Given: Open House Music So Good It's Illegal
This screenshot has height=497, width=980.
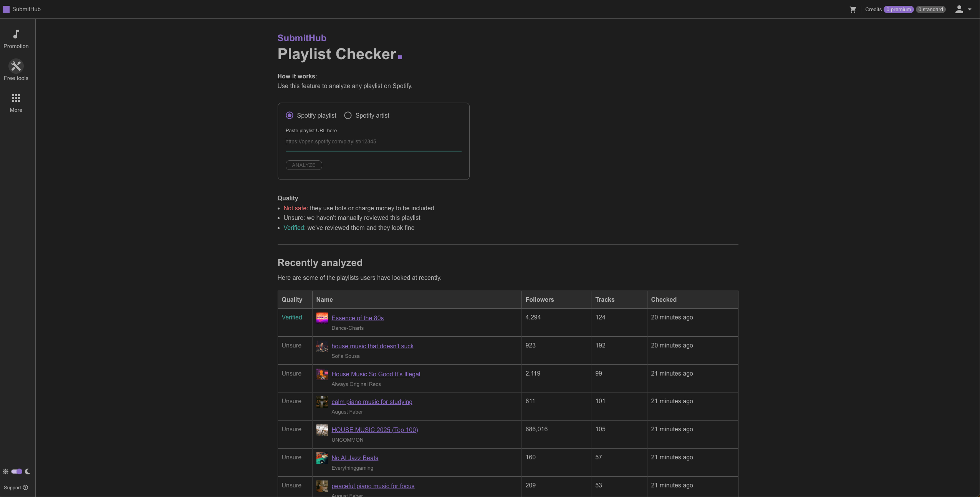Looking at the screenshot, I should 376,374.
